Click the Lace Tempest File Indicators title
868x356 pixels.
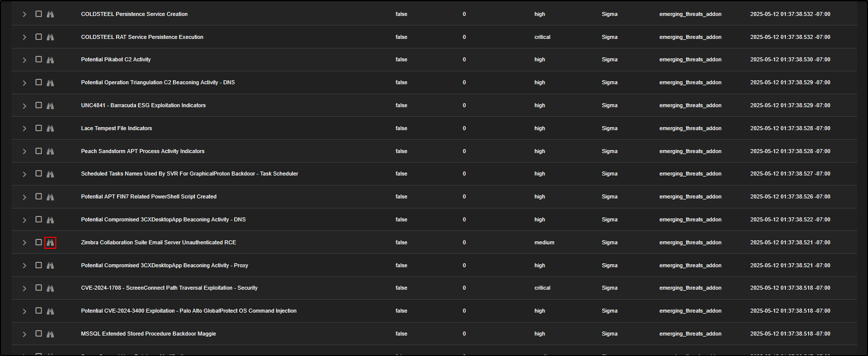(116, 129)
